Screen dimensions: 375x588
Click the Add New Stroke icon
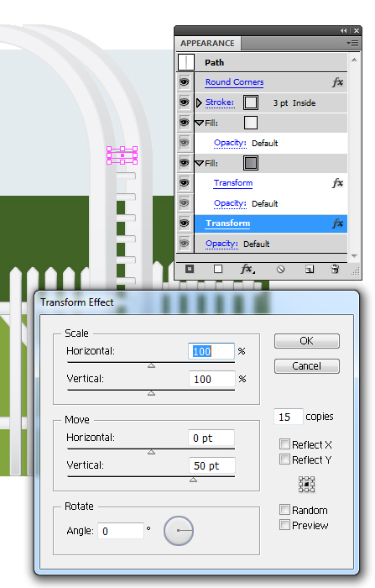190,269
